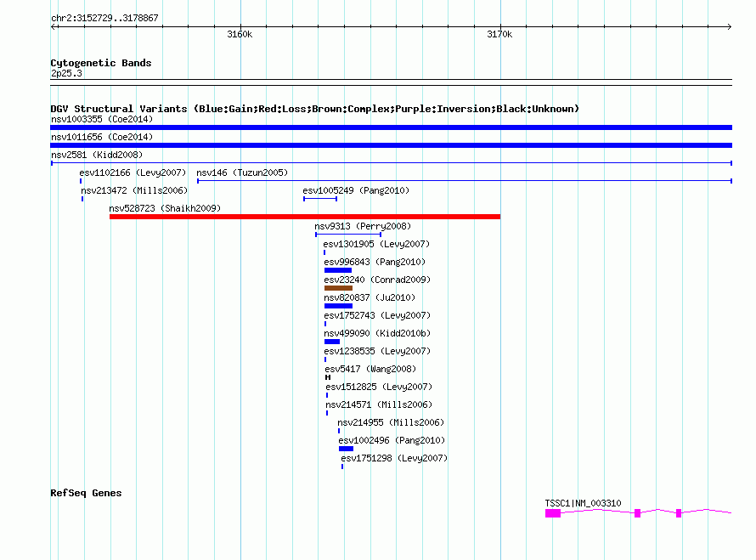Open the nsv1011656 (Coe2014) variant label
Screen dimensions: 756x560
(x=102, y=137)
